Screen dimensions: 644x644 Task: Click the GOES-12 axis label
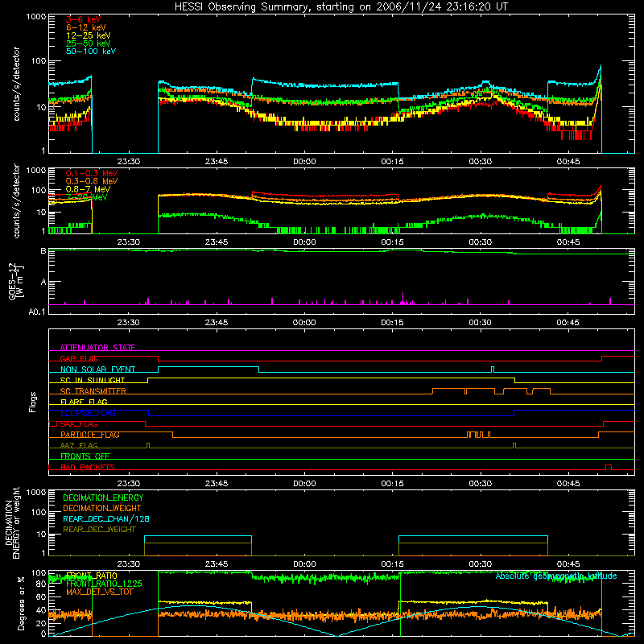(x=15, y=281)
